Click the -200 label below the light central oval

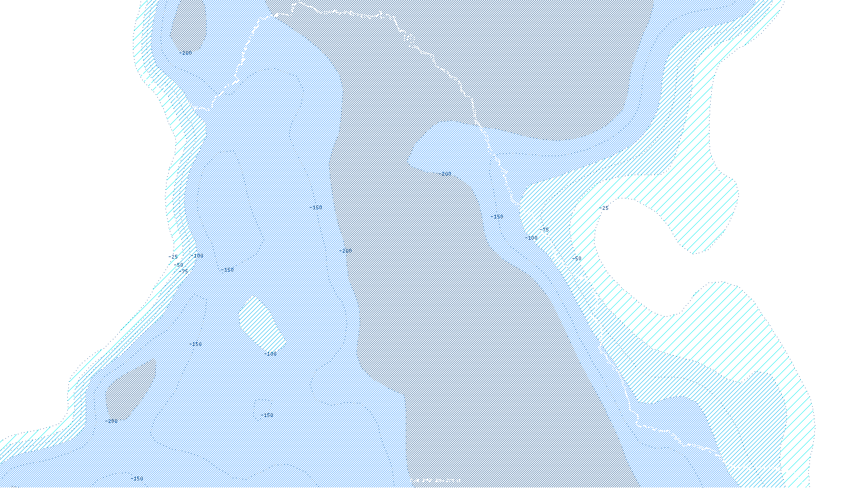445,174
